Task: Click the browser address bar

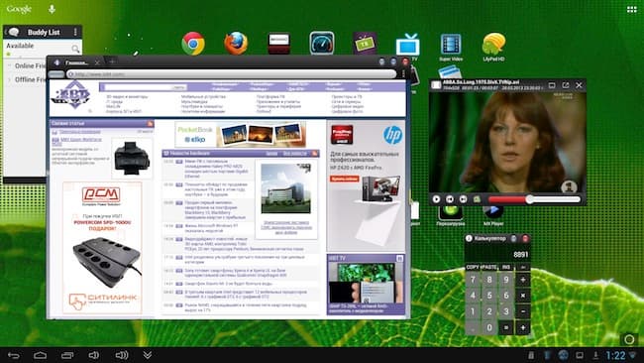Action: click(x=231, y=74)
